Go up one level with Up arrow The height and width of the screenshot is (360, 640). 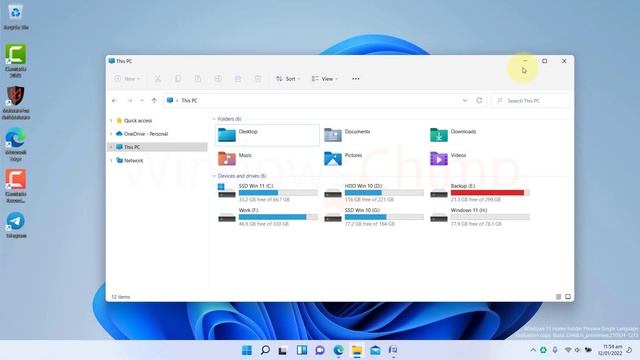pos(154,100)
